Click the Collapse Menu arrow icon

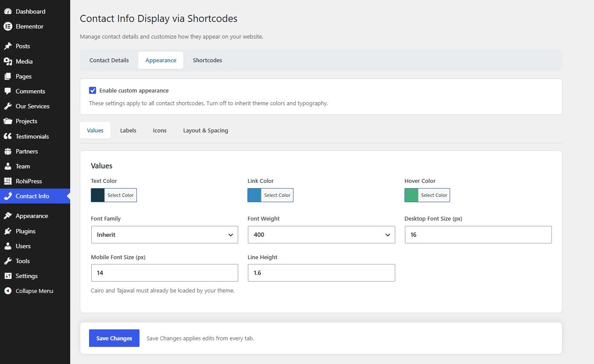pyautogui.click(x=7, y=291)
